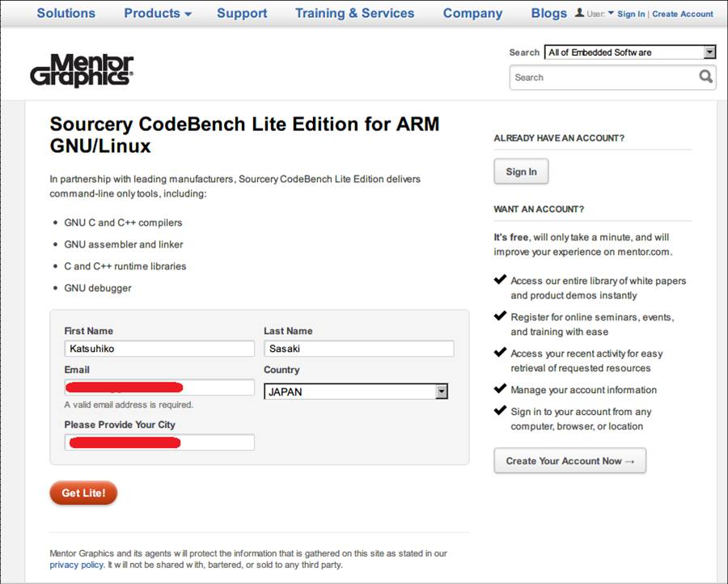Open Training & Services menu
The height and width of the screenshot is (584, 728).
(354, 13)
